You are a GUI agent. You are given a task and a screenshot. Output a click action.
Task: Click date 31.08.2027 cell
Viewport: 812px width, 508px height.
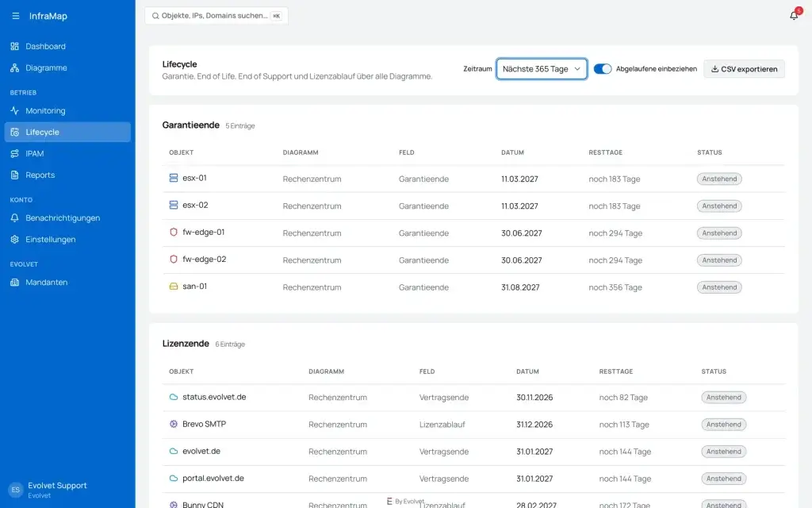click(520, 287)
